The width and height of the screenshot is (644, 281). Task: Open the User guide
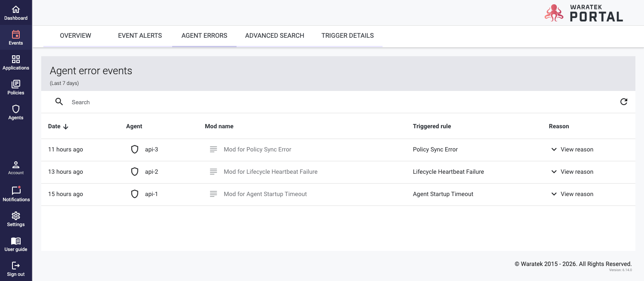click(16, 244)
